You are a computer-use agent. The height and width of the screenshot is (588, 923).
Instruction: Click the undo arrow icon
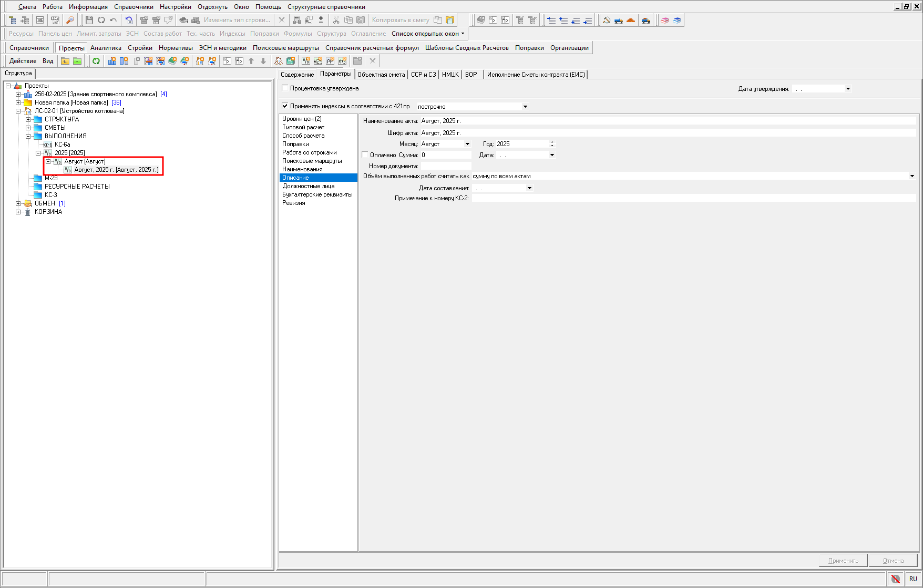point(113,20)
